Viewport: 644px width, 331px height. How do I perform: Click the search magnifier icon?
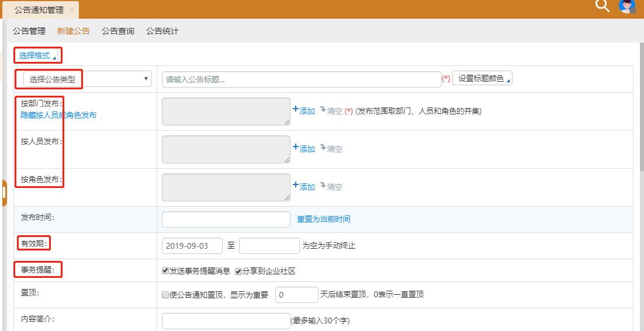(602, 6)
